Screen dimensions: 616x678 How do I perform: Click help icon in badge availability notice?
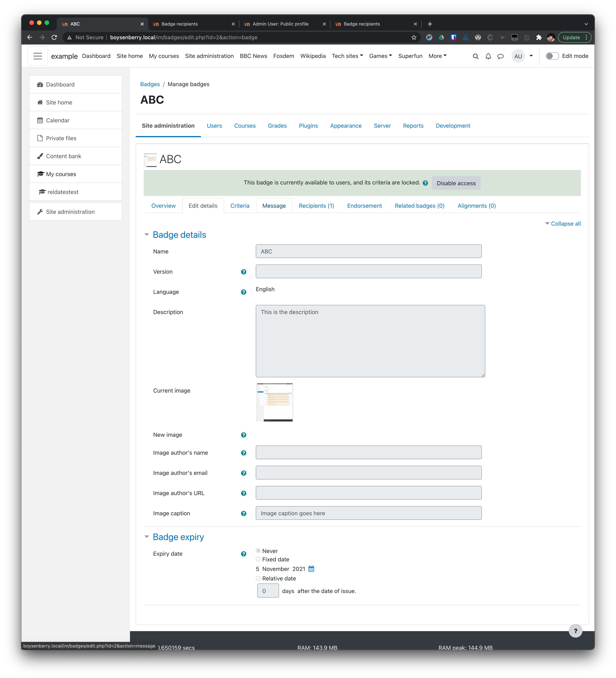pyautogui.click(x=425, y=183)
